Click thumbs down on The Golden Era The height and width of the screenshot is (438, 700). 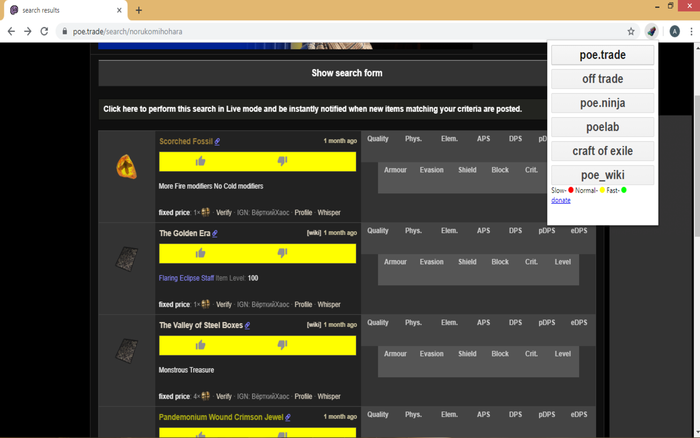click(282, 253)
